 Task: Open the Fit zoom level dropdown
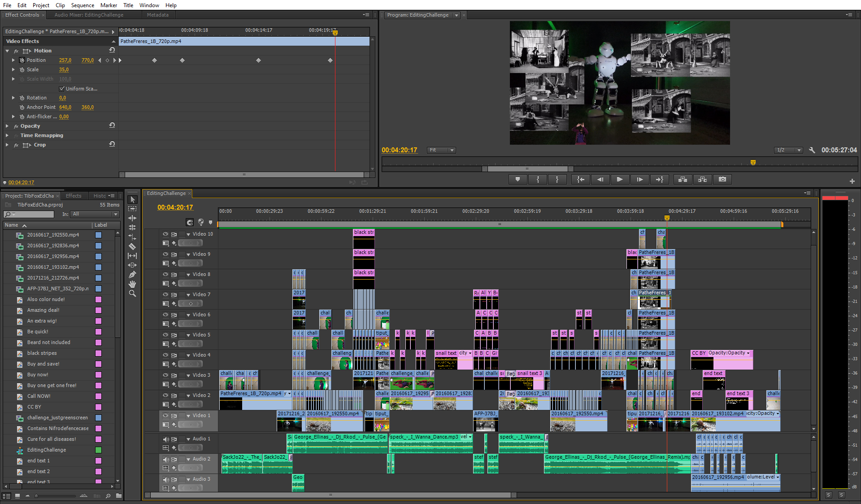coord(441,150)
